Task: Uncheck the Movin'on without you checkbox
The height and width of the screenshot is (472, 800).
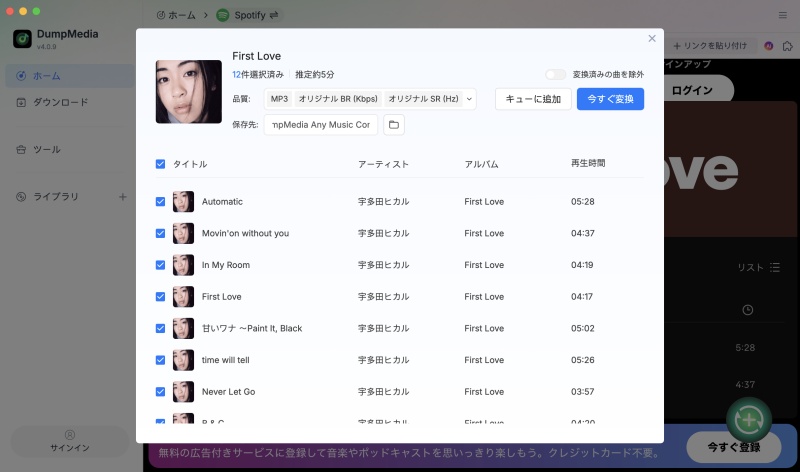Action: click(160, 233)
